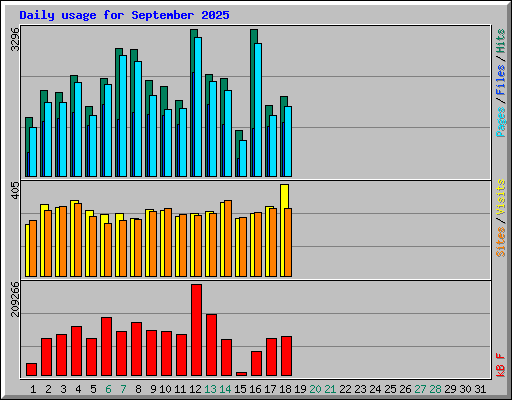
Task: Click day label 29 on the x-axis
Action: (450, 389)
